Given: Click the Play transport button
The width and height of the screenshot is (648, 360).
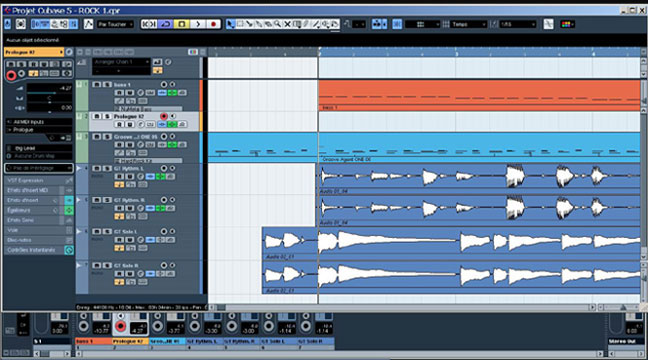Looking at the screenshot, I should (198, 24).
